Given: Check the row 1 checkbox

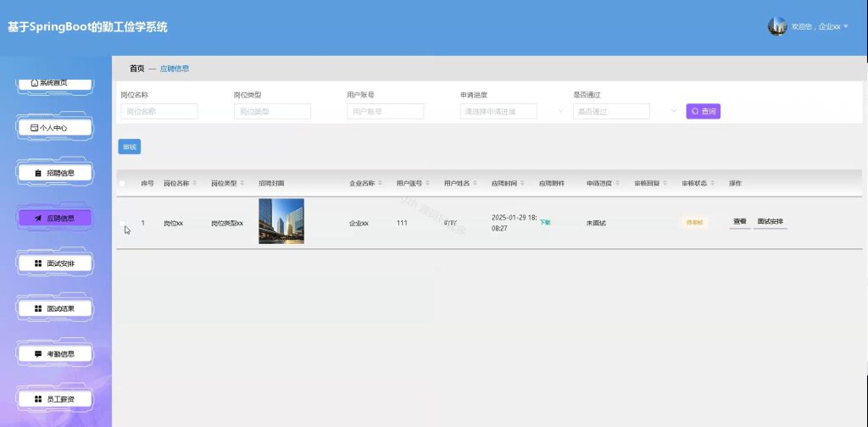Looking at the screenshot, I should (122, 223).
